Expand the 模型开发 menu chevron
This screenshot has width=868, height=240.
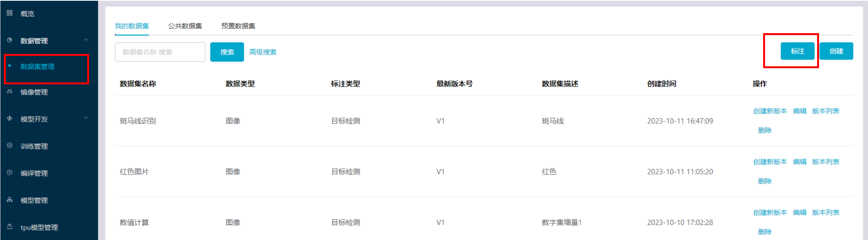(86, 118)
